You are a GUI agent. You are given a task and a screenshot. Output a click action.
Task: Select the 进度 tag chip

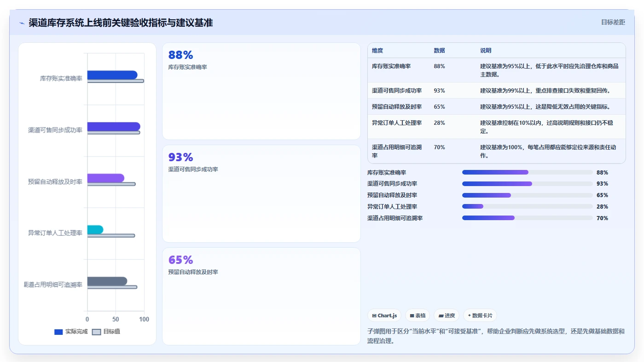click(x=447, y=315)
